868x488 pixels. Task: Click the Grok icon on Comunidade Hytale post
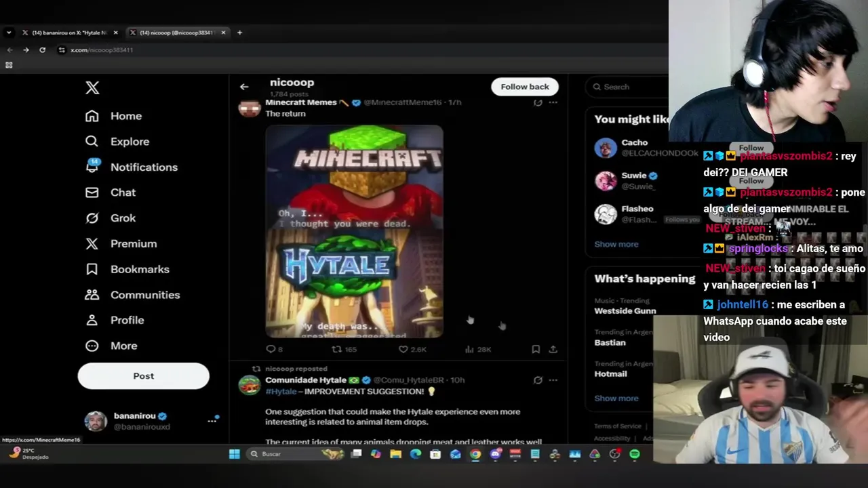pyautogui.click(x=538, y=380)
